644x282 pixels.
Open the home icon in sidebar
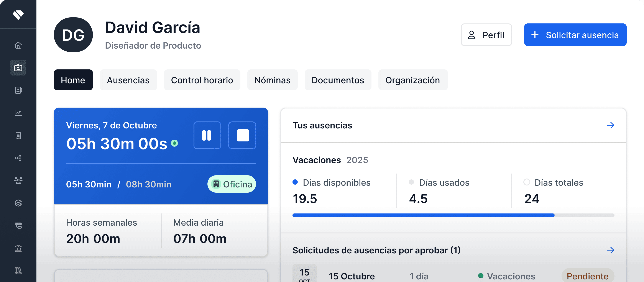coord(18,45)
